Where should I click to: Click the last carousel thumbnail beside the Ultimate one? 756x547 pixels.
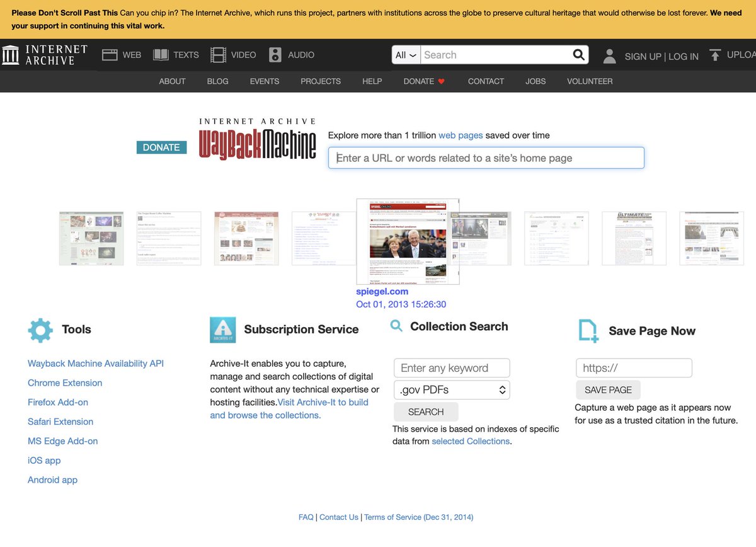[x=711, y=238]
